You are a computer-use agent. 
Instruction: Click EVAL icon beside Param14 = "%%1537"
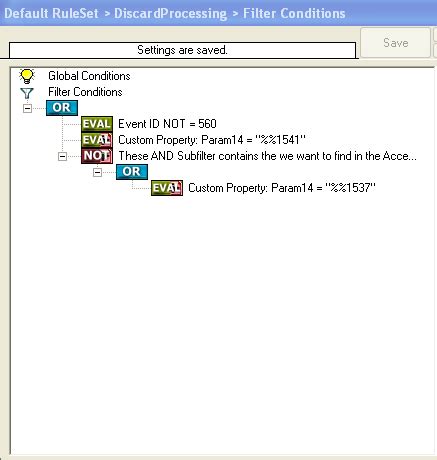point(167,188)
